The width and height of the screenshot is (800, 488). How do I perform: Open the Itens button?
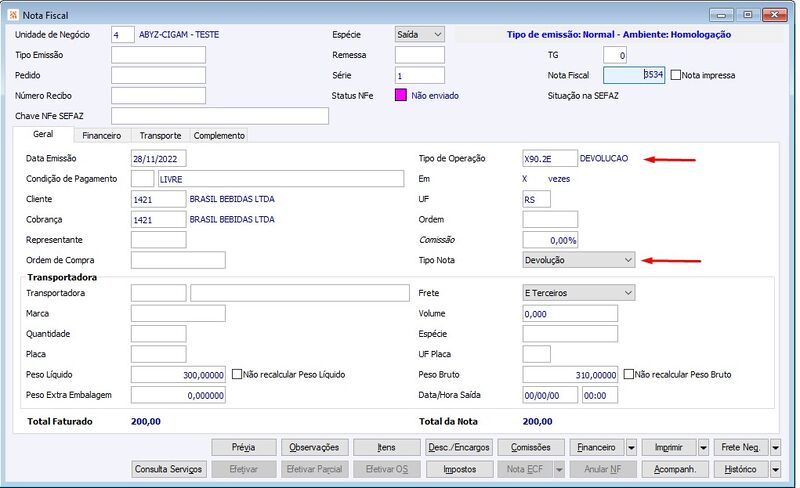click(387, 448)
